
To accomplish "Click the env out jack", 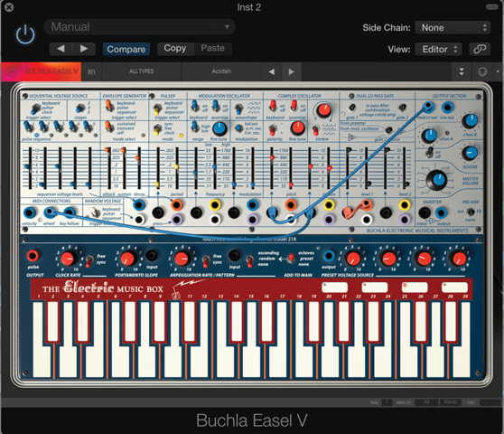I will [447, 107].
